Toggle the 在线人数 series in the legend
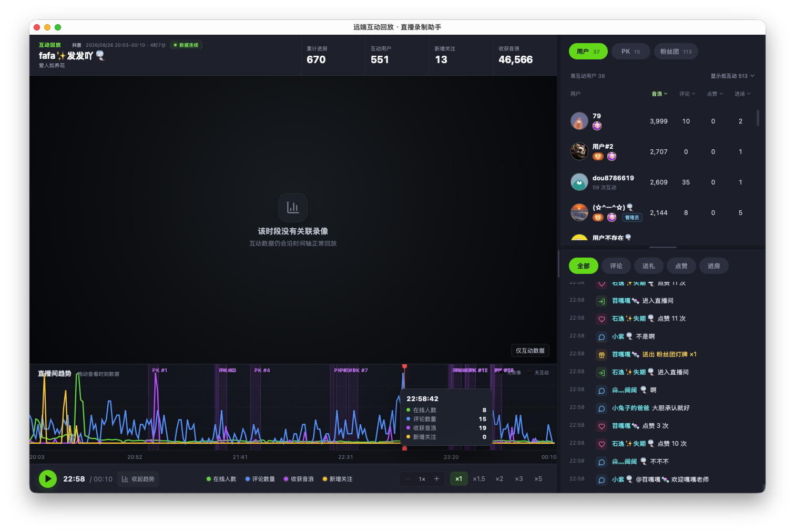This screenshot has width=795, height=532. [221, 479]
